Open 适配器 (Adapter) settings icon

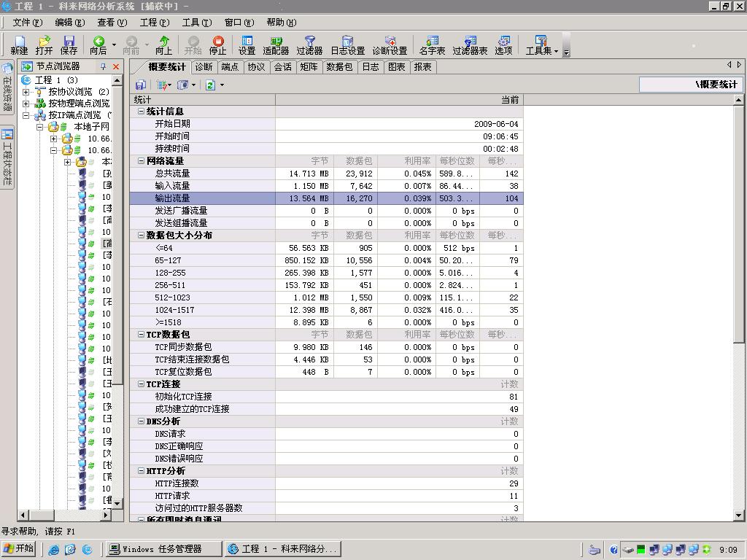pyautogui.click(x=276, y=45)
